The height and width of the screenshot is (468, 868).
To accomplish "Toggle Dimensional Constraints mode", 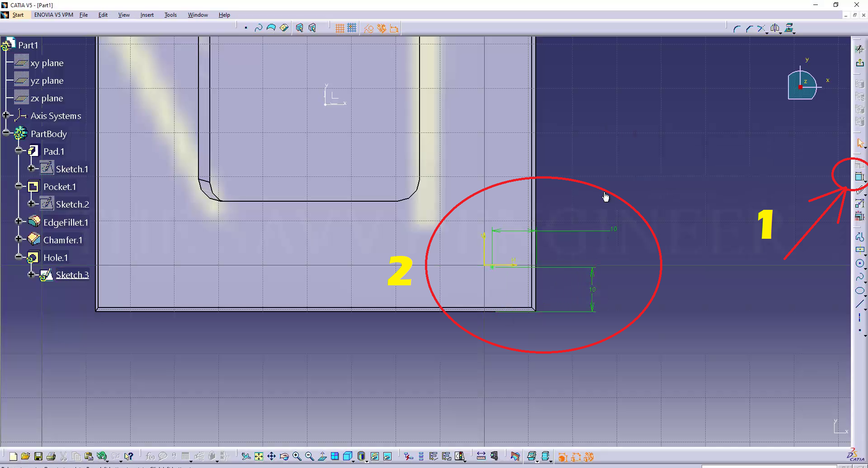I will tap(394, 28).
